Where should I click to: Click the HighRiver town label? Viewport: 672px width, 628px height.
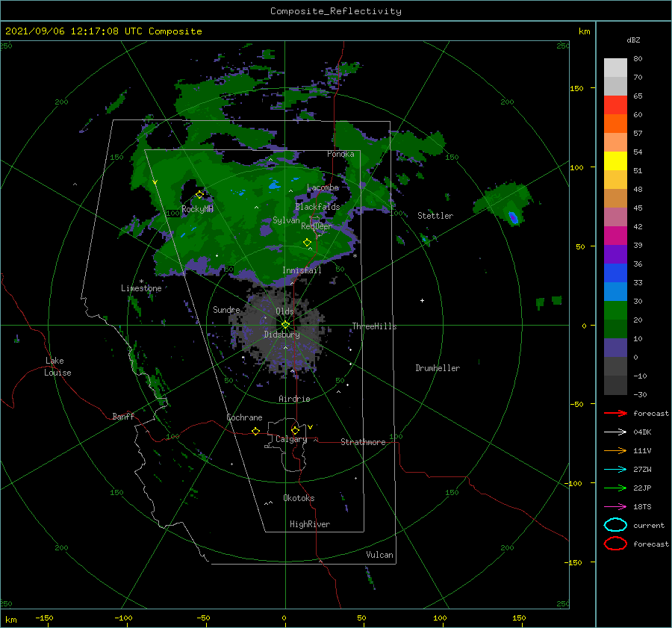point(310,524)
